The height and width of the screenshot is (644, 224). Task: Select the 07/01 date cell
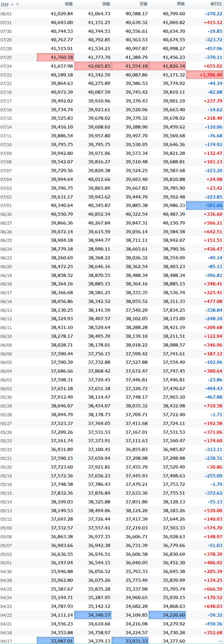tap(6, 206)
